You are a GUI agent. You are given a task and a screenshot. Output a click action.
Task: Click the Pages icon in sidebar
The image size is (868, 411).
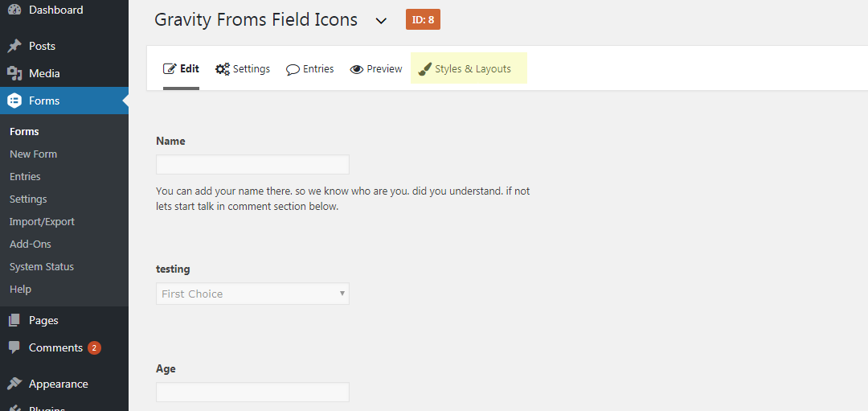pos(14,320)
